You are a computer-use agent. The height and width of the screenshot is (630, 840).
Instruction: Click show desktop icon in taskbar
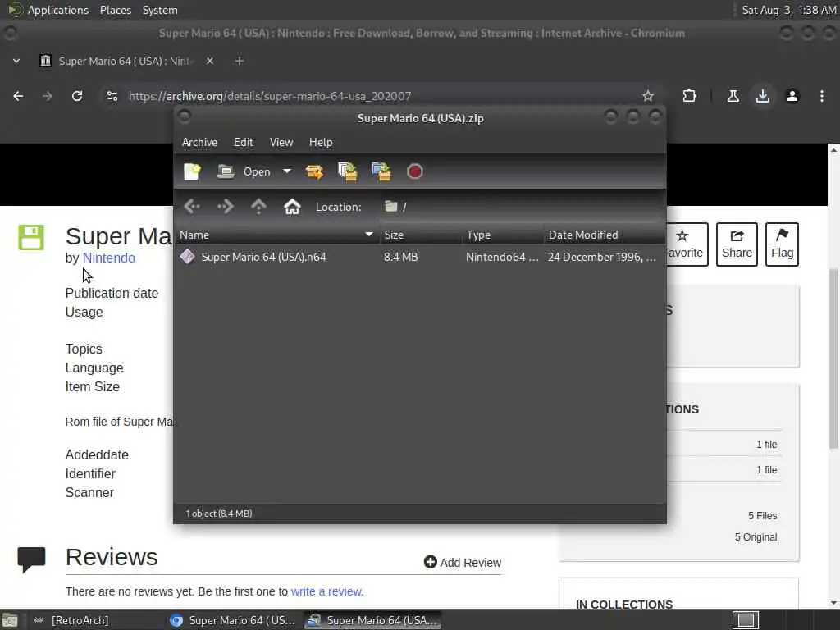pyautogui.click(x=10, y=620)
